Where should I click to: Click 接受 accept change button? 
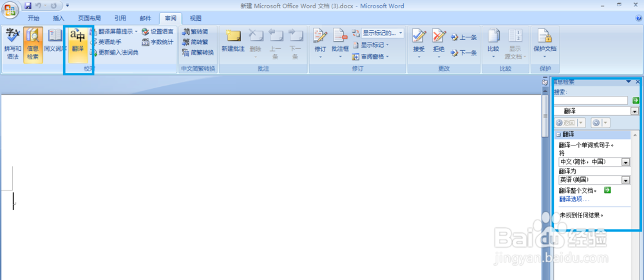coord(419,44)
